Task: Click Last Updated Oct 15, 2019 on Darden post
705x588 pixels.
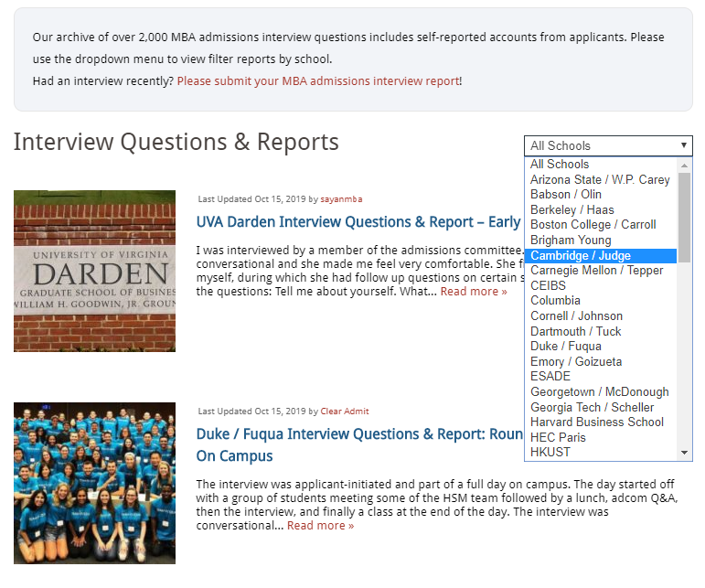Action: [251, 199]
